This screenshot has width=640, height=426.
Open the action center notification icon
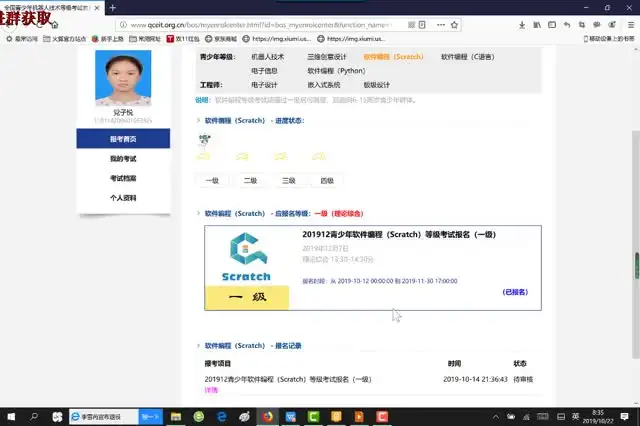click(624, 417)
